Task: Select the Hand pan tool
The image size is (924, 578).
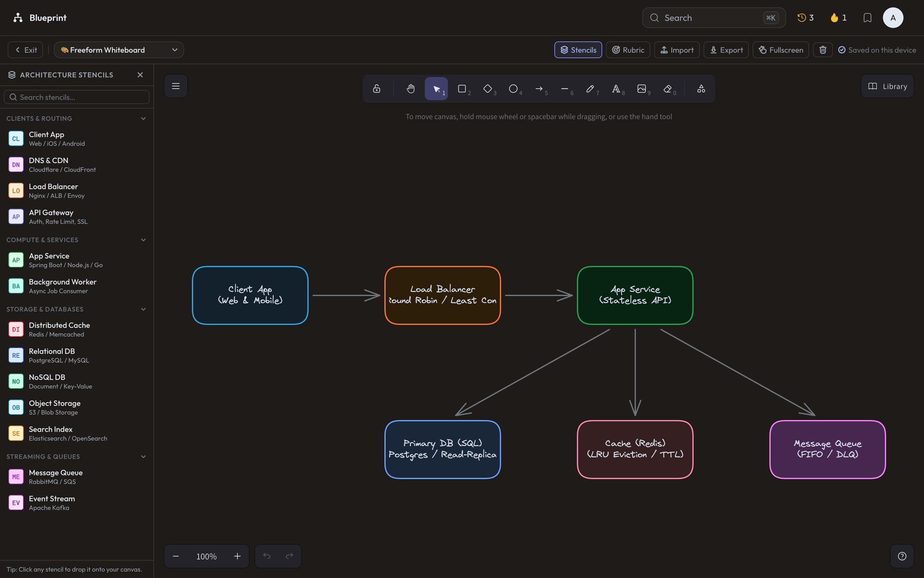Action: [x=411, y=89]
